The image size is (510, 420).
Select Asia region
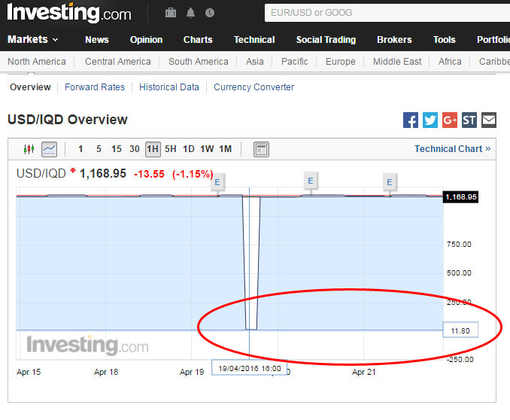point(255,62)
